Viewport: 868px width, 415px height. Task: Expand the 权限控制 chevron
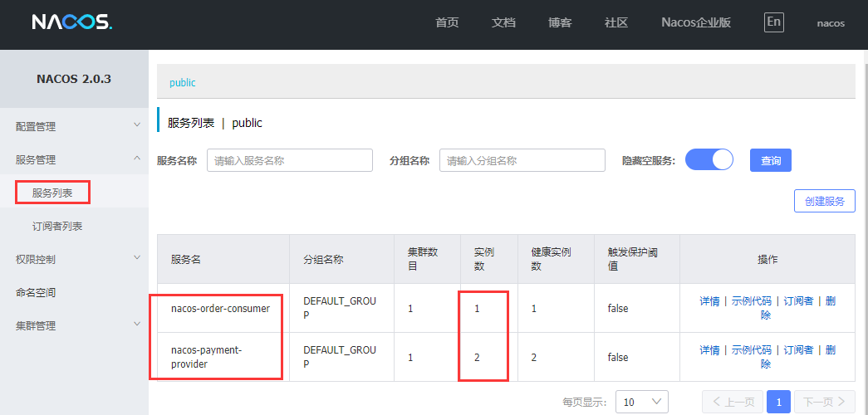click(x=137, y=258)
